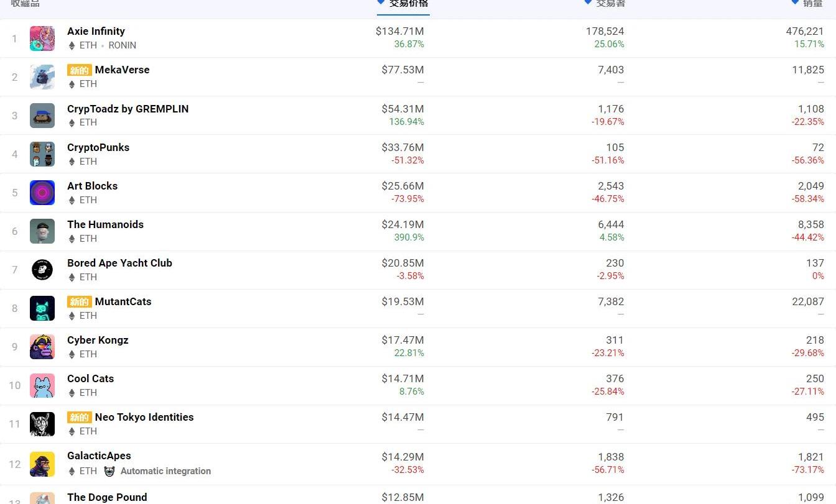The width and height of the screenshot is (836, 504).
Task: Select the $14.47M value for Neo Tokyo
Action: coord(403,417)
